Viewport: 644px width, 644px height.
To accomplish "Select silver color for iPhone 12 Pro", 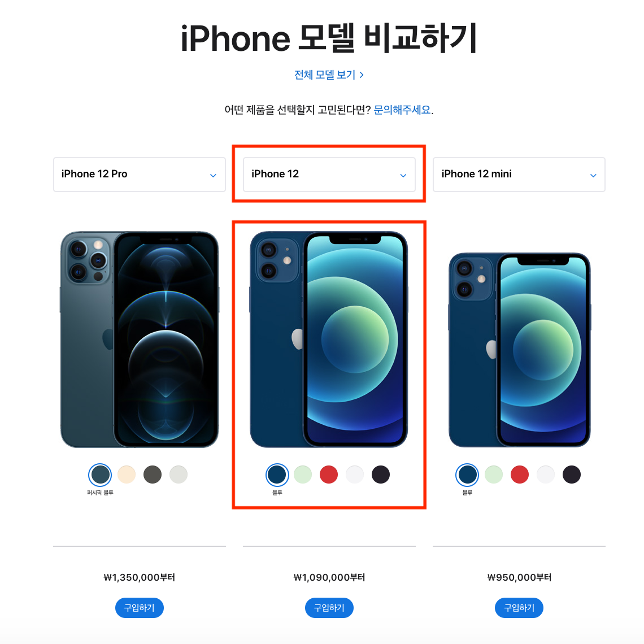I will point(179,475).
